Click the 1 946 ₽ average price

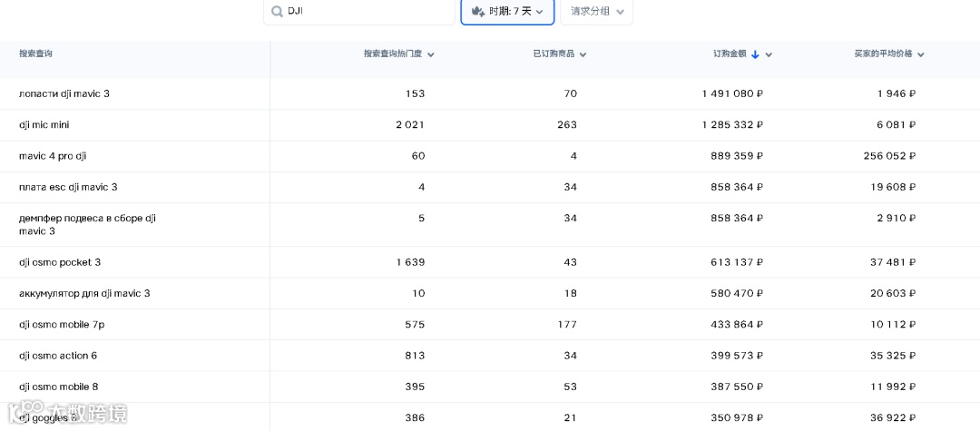pyautogui.click(x=897, y=93)
